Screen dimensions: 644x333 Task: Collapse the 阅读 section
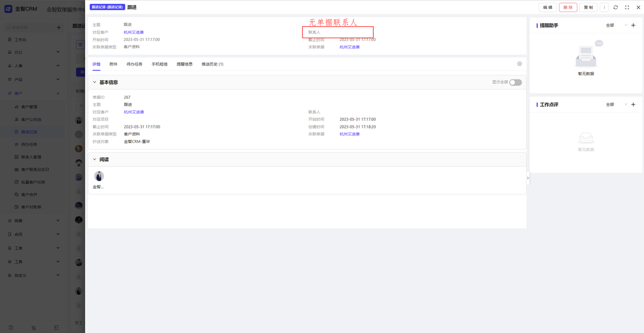click(95, 160)
